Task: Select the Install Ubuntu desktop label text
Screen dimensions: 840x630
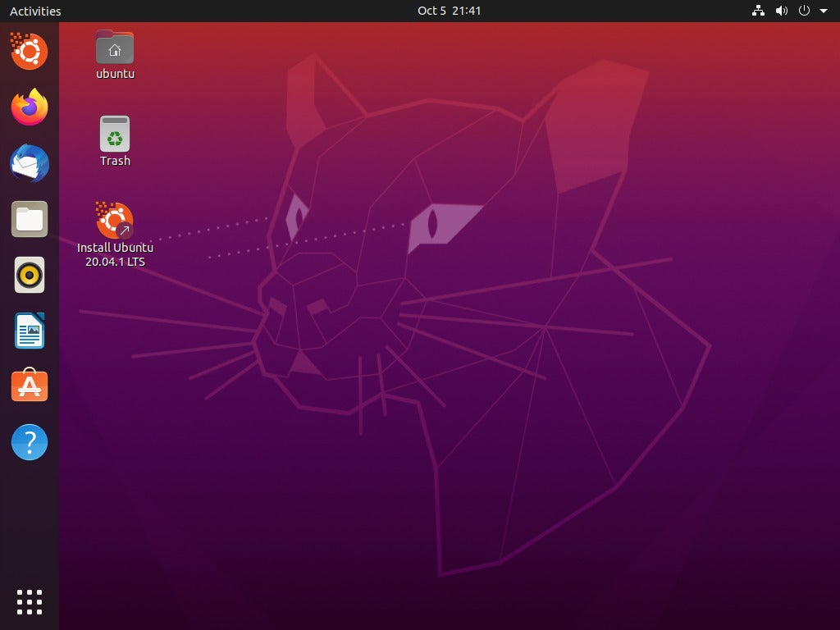Action: pyautogui.click(x=114, y=253)
